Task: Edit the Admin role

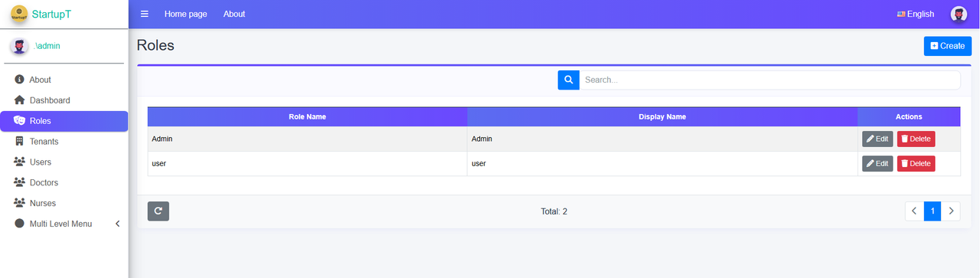Action: pos(877,139)
